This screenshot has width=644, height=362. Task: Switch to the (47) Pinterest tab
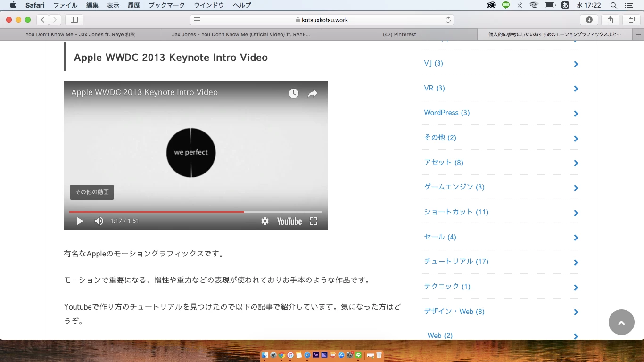click(x=399, y=34)
